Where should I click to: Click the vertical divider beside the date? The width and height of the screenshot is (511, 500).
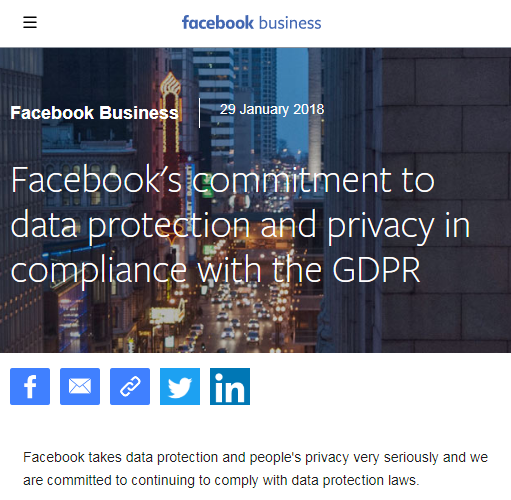tap(199, 113)
